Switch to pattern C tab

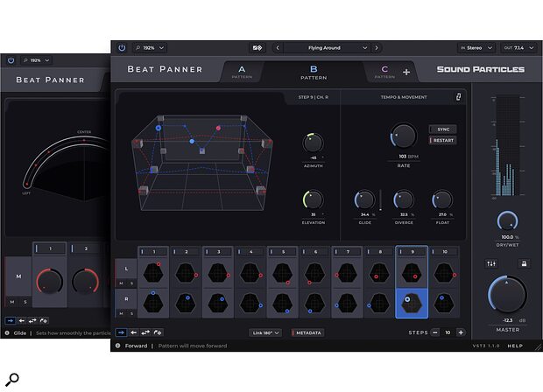(384, 72)
